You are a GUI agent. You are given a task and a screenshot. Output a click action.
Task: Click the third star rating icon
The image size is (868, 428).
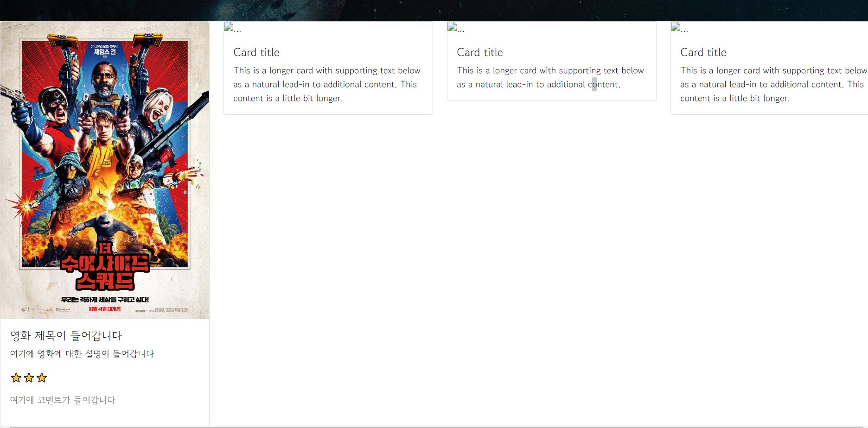[42, 378]
